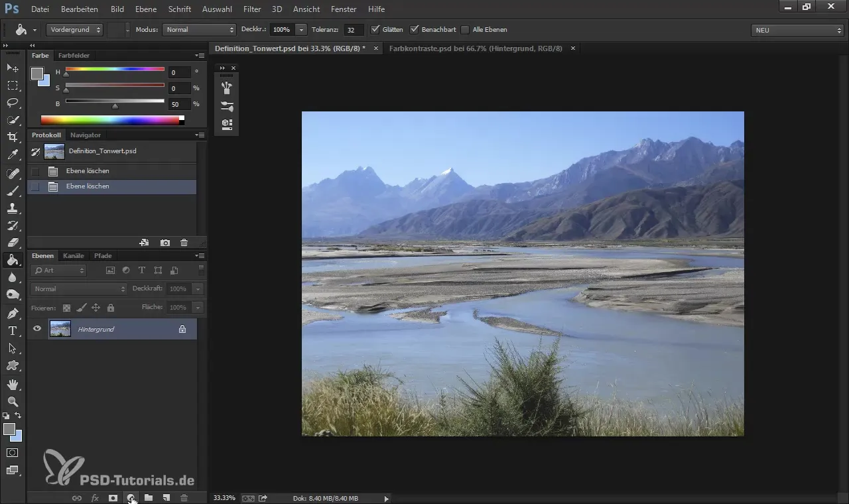Select the Crop tool
The width and height of the screenshot is (849, 504).
(13, 137)
